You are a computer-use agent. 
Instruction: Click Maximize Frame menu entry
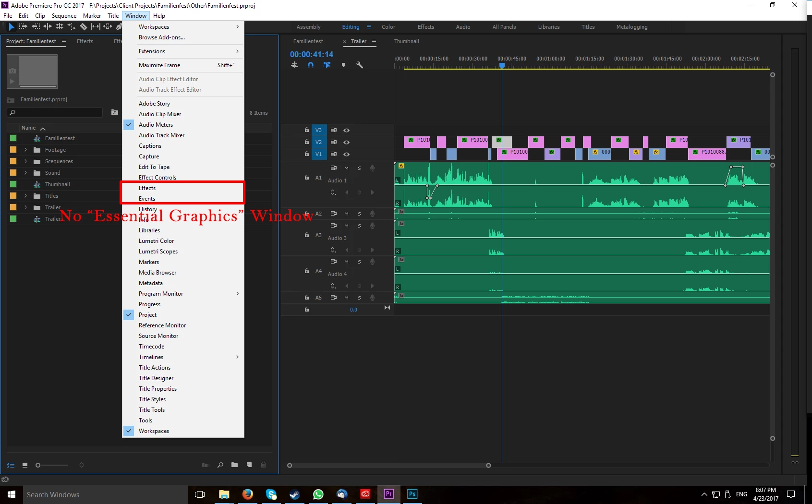pyautogui.click(x=183, y=65)
